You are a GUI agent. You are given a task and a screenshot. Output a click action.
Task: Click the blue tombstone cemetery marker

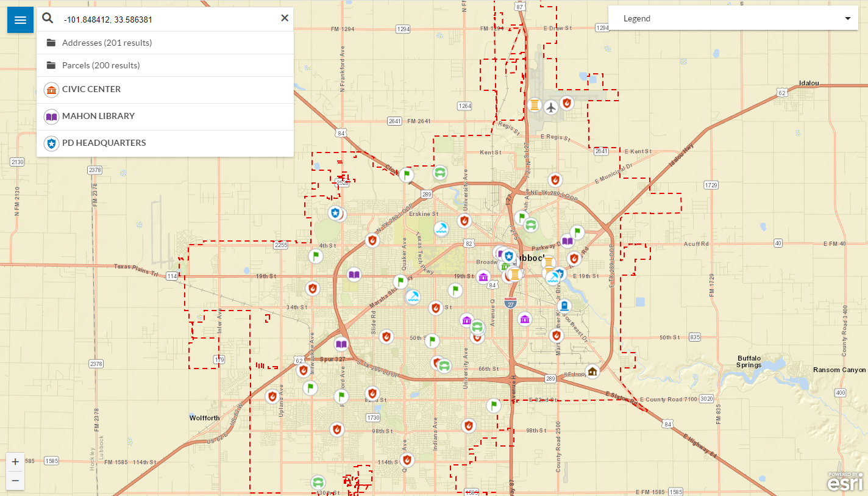(564, 306)
